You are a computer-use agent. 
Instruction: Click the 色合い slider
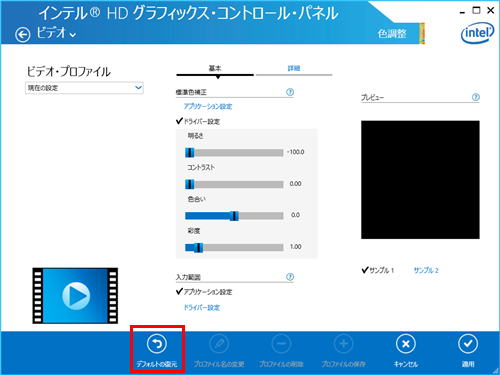coord(234,216)
